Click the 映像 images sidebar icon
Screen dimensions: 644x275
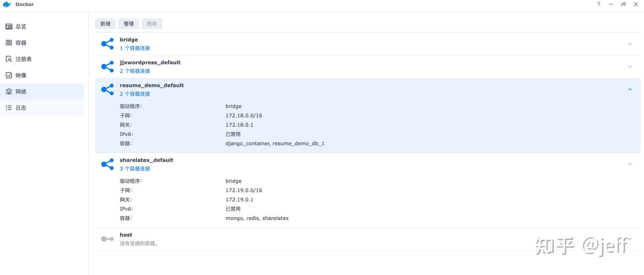(9, 75)
